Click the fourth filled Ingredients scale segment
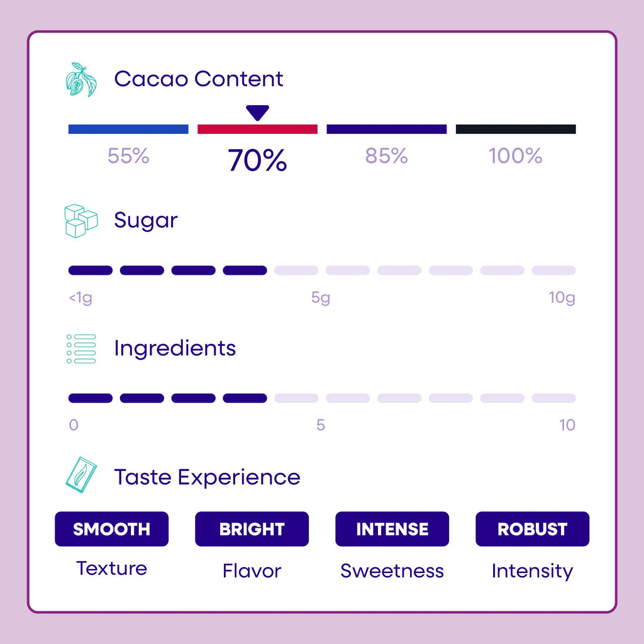 coord(245,398)
